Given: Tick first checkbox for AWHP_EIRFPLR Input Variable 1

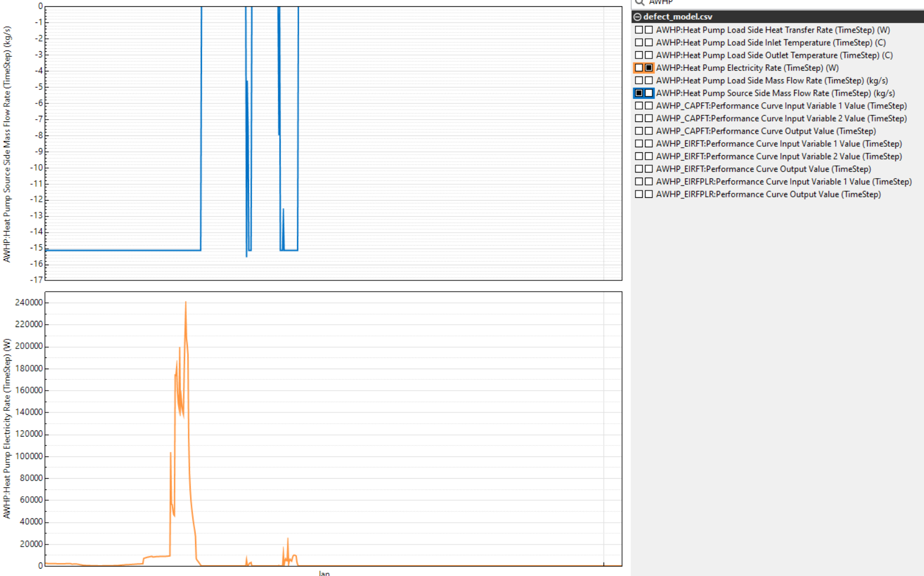Looking at the screenshot, I should 639,182.
